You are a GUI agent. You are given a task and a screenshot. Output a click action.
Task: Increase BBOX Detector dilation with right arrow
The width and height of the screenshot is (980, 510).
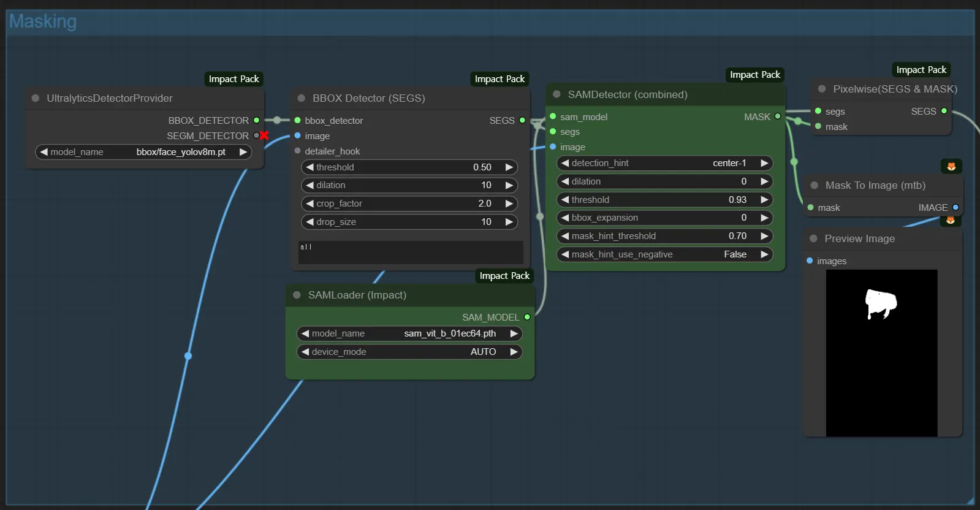pyautogui.click(x=509, y=185)
